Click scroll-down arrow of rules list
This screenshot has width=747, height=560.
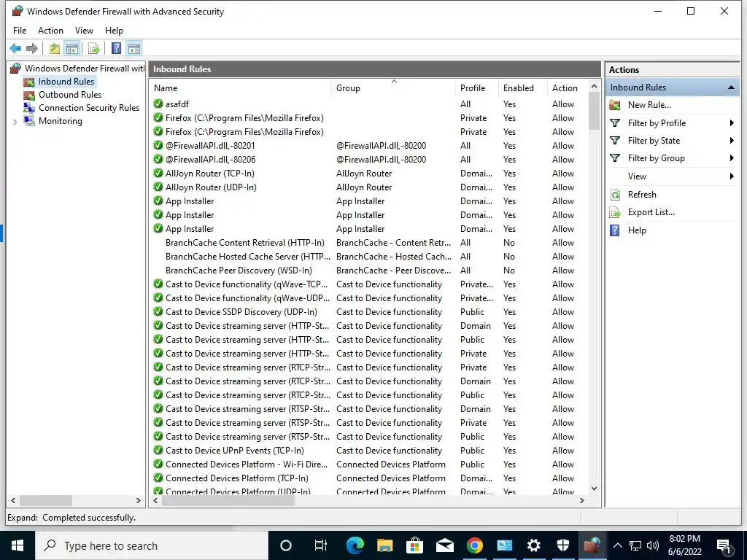click(594, 488)
